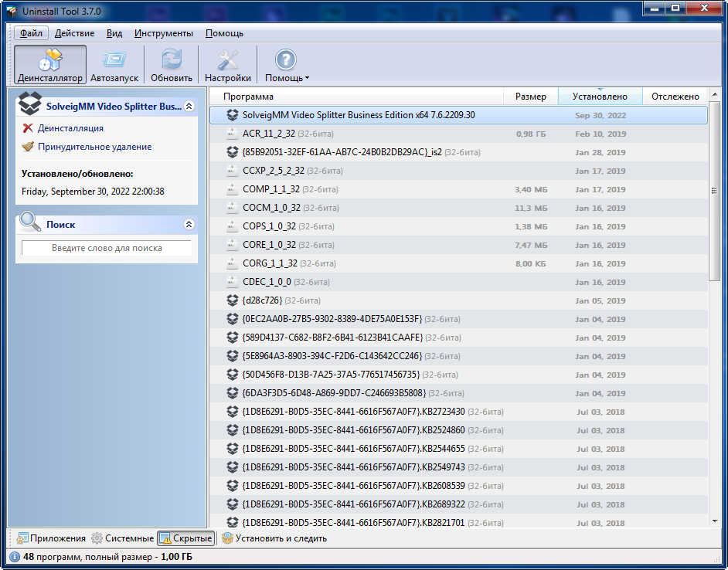The height and width of the screenshot is (570, 728).
Task: Collapse the Поиск panel
Action: pyautogui.click(x=189, y=225)
